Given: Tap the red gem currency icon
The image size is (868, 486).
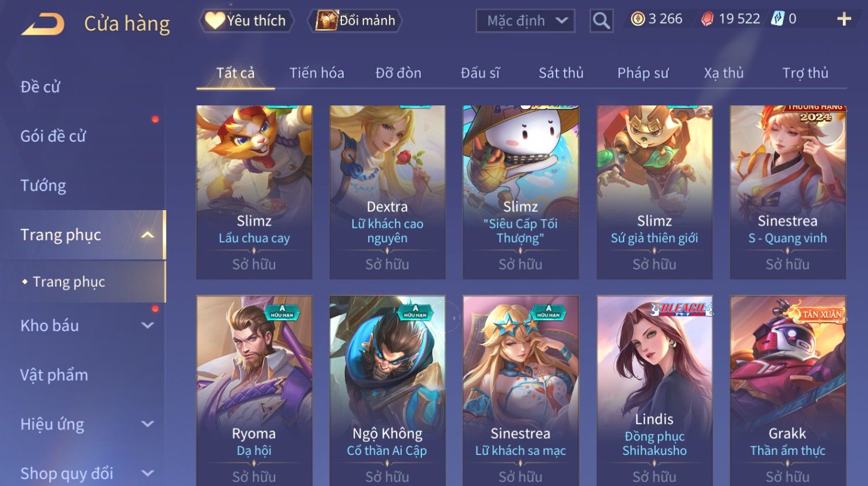Looking at the screenshot, I should 707,20.
